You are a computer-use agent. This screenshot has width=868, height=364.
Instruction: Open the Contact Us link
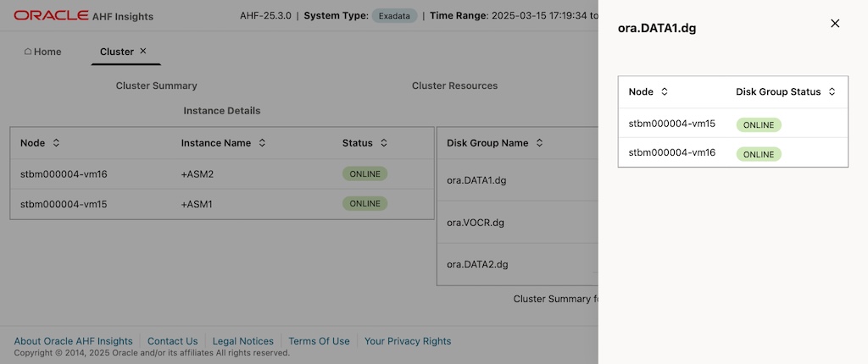click(x=172, y=341)
